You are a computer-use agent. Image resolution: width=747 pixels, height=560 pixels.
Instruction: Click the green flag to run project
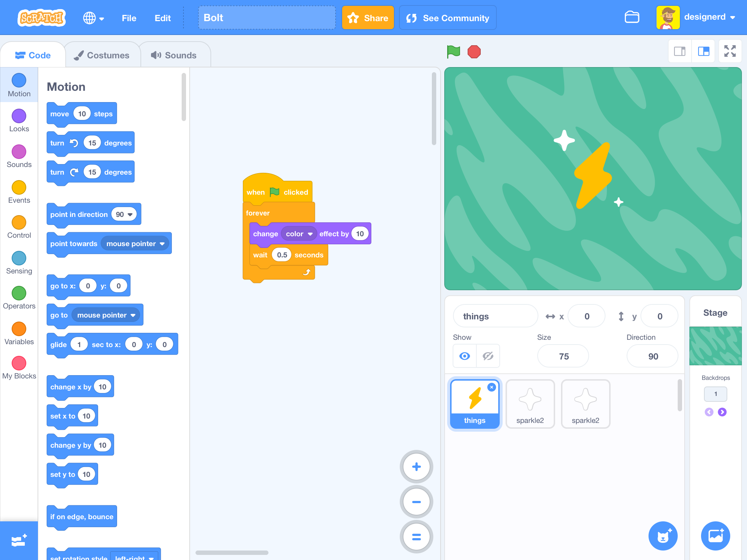point(453,51)
